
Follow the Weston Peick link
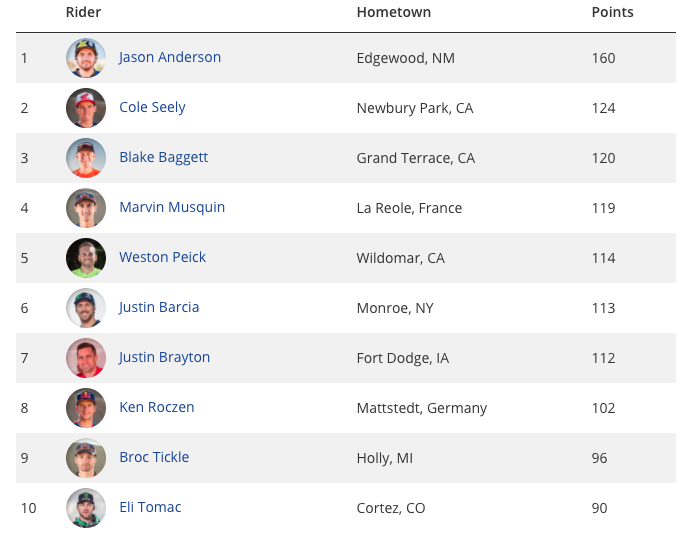(x=162, y=257)
